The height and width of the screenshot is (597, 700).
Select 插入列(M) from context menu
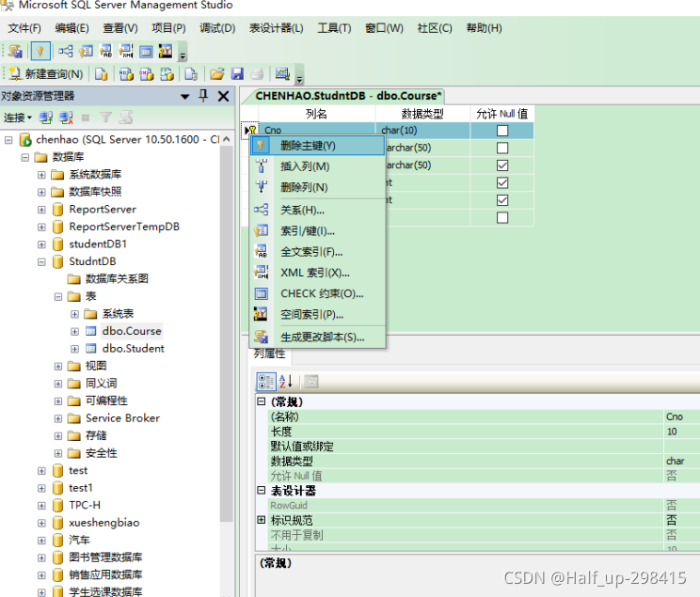click(317, 166)
